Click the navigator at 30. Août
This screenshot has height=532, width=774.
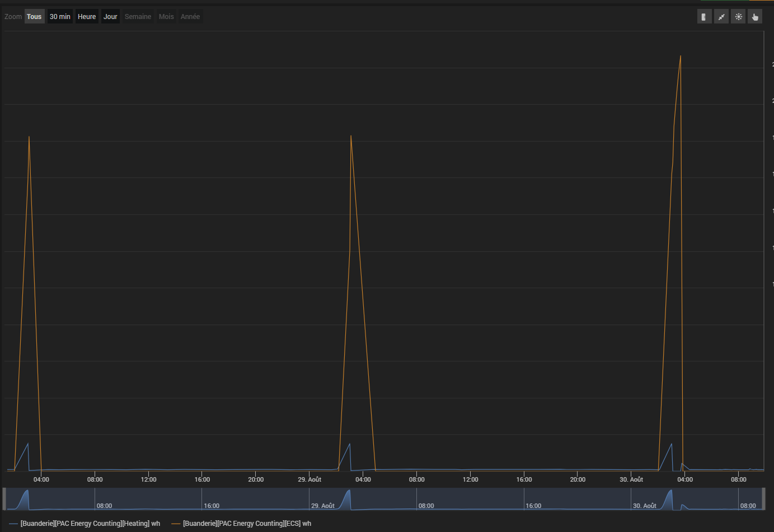coord(644,506)
